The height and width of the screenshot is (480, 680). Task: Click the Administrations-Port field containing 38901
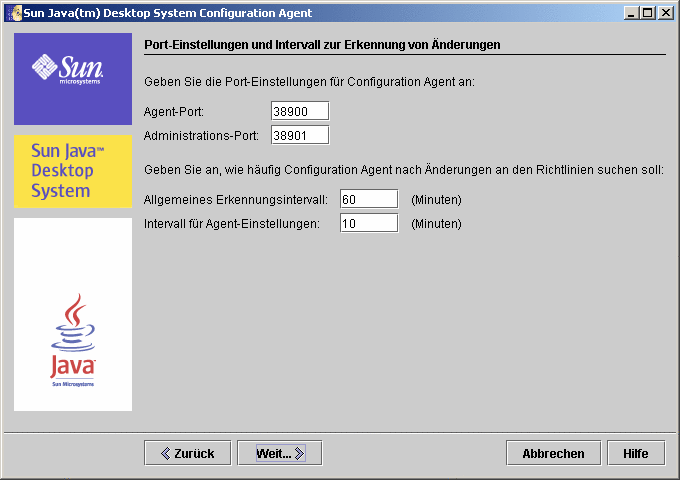300,135
